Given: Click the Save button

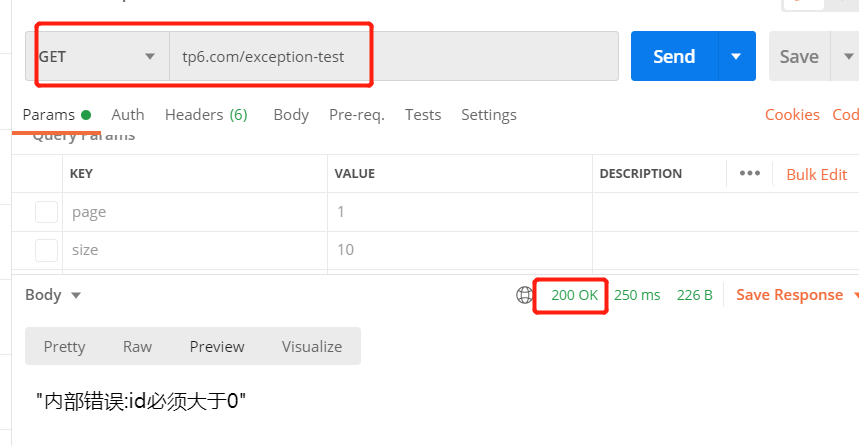Looking at the screenshot, I should pos(799,56).
